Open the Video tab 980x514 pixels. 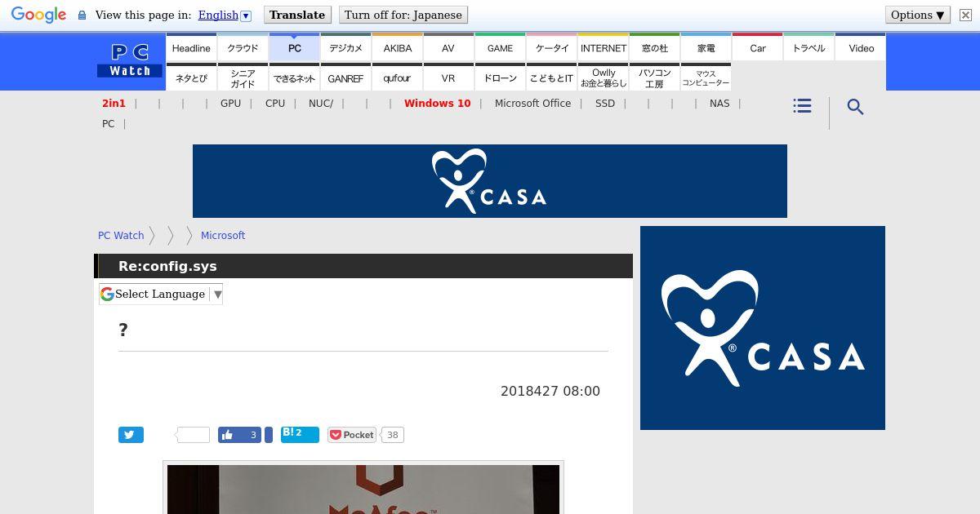pos(861,48)
